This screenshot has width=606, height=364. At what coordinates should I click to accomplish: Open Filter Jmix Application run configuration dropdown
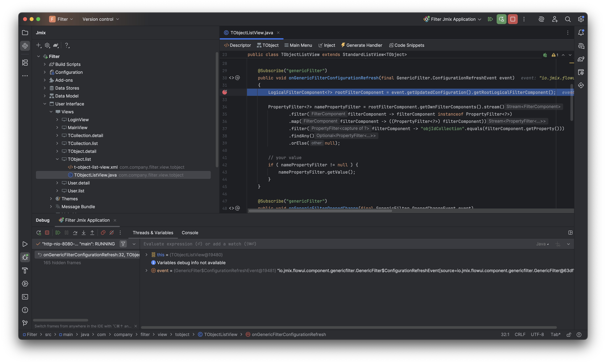(452, 19)
